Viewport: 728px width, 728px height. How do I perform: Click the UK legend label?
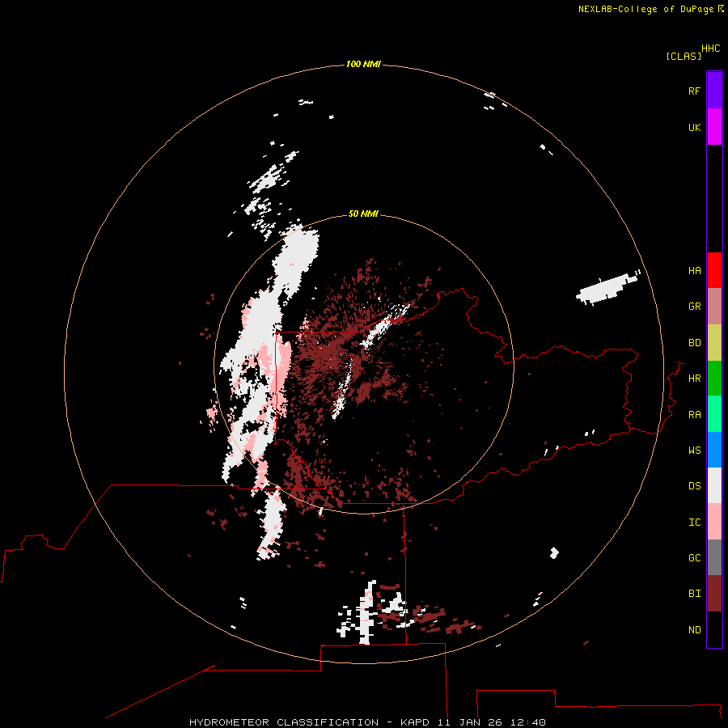tap(695, 127)
